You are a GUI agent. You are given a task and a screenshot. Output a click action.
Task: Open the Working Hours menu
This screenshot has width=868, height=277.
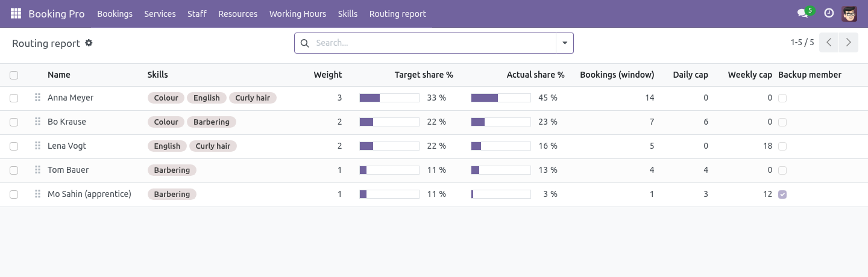(x=298, y=13)
